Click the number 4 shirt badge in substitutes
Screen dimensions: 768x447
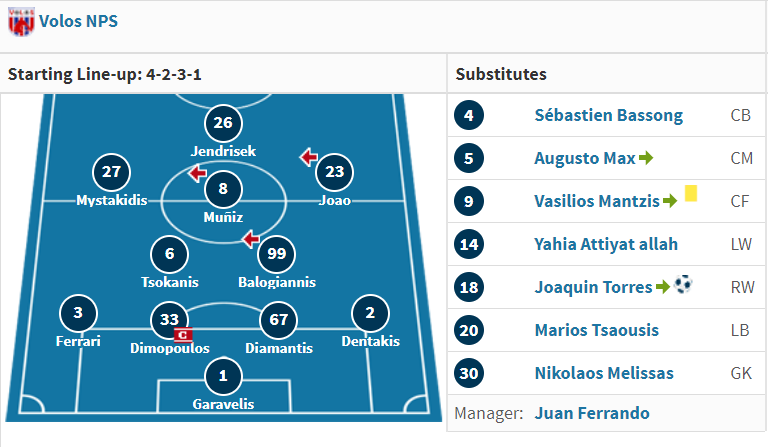469,116
